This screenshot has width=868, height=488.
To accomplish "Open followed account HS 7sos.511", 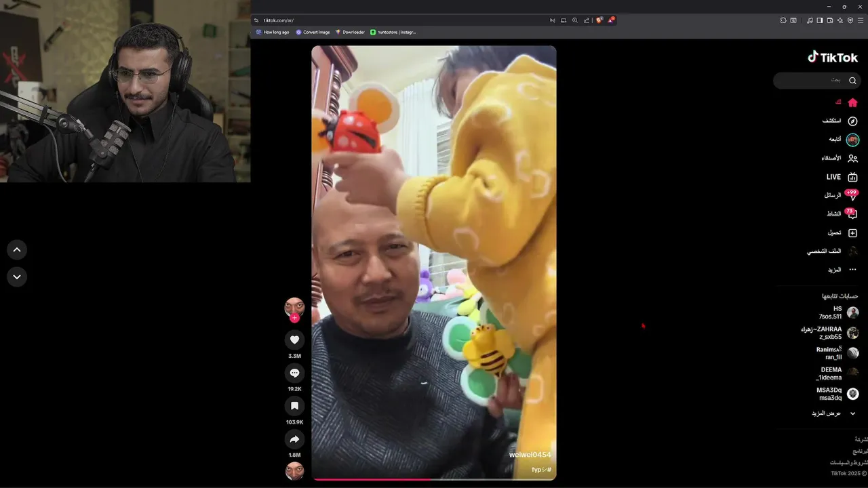I will 838,312.
